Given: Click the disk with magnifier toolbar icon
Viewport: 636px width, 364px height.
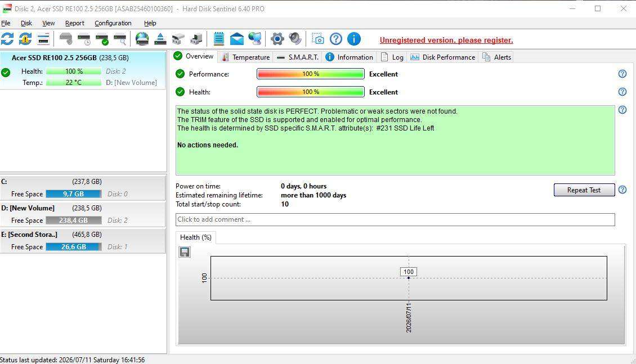Looking at the screenshot, I should coord(120,39).
